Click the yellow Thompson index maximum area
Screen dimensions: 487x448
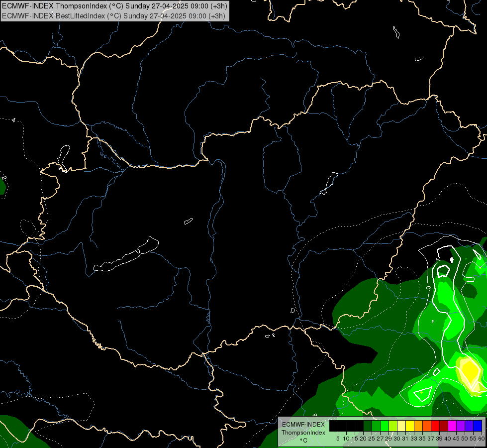click(x=471, y=371)
